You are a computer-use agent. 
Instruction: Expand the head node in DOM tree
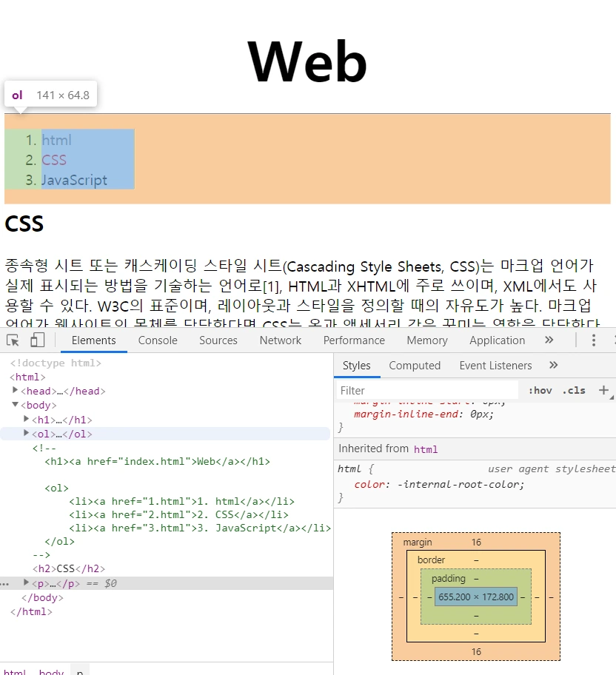(x=15, y=390)
